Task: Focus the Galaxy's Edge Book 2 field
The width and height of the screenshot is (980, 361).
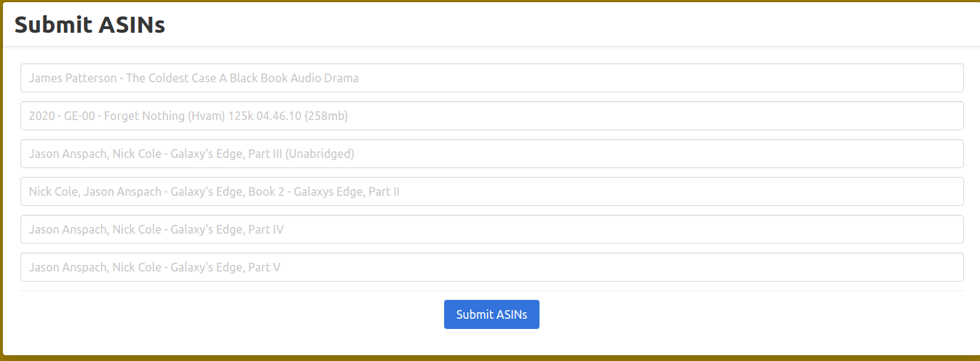Action: pos(492,191)
